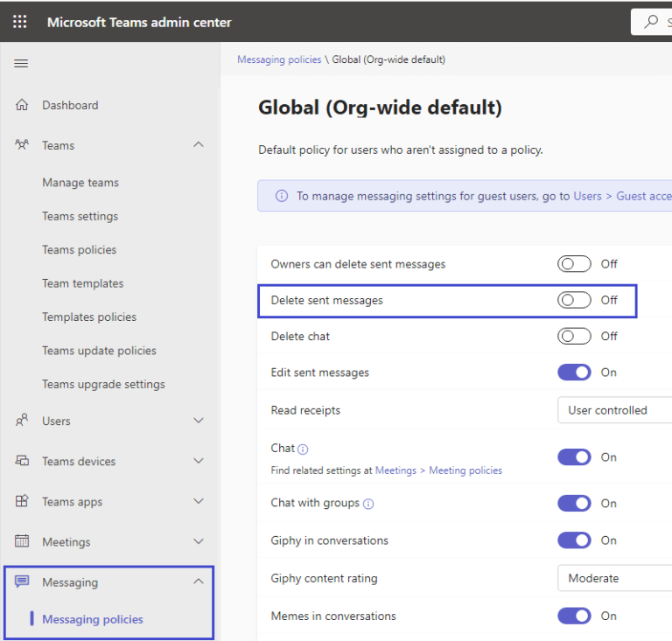Click the 'Giphy in conversations' setting label

329,540
